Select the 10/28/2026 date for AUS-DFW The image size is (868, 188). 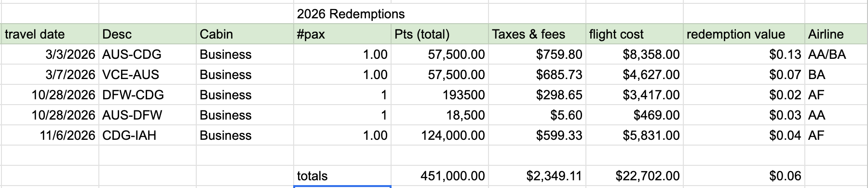point(50,115)
